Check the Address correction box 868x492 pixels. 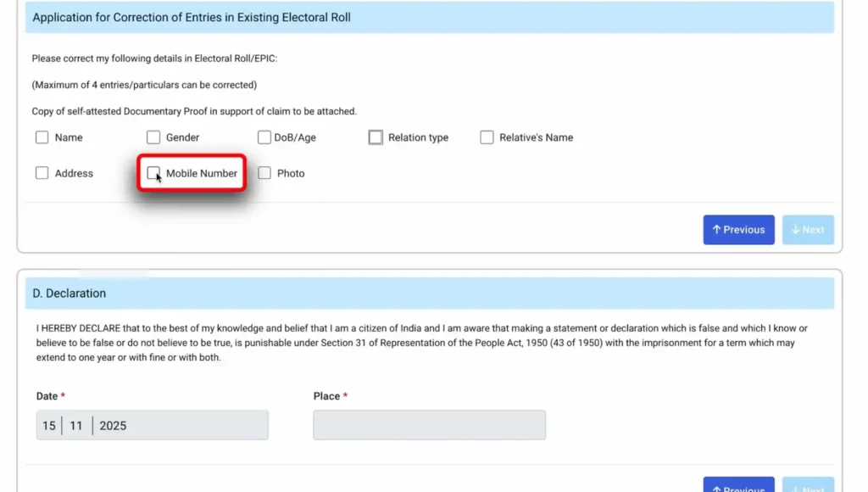click(x=42, y=173)
